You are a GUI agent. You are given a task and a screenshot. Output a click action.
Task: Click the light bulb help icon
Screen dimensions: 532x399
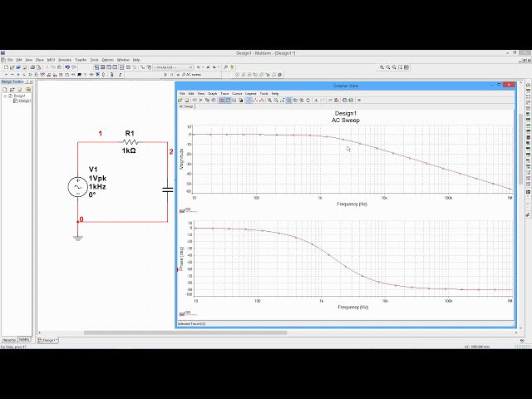(232, 67)
